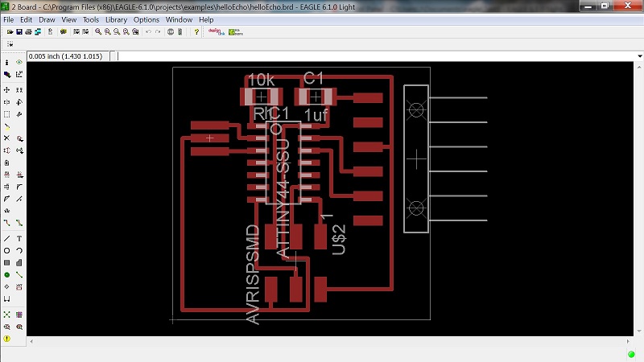Viewport: 644px width, 362px height.
Task: Save the board with the floppy icon
Action: 19,31
